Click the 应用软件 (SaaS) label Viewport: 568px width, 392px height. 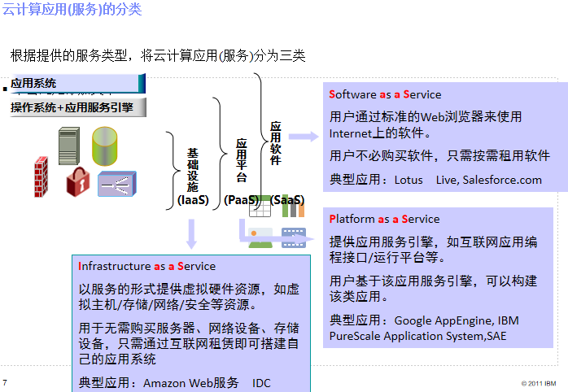pyautogui.click(x=276, y=159)
